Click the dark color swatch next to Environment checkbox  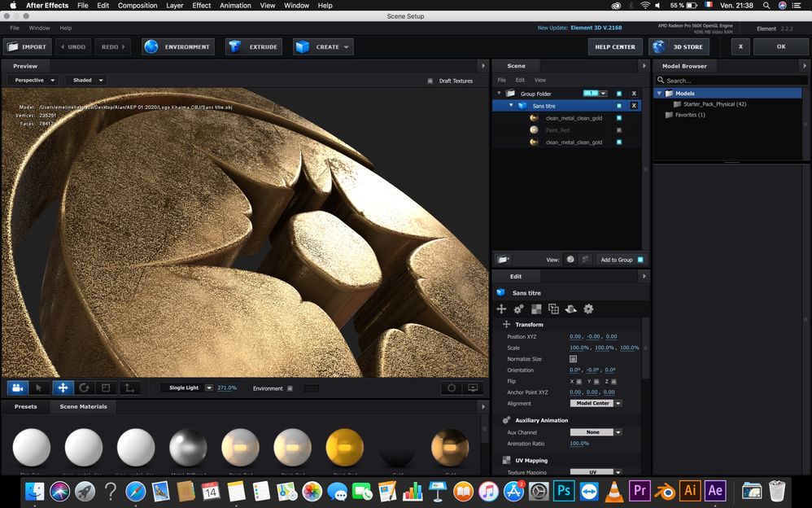point(312,388)
